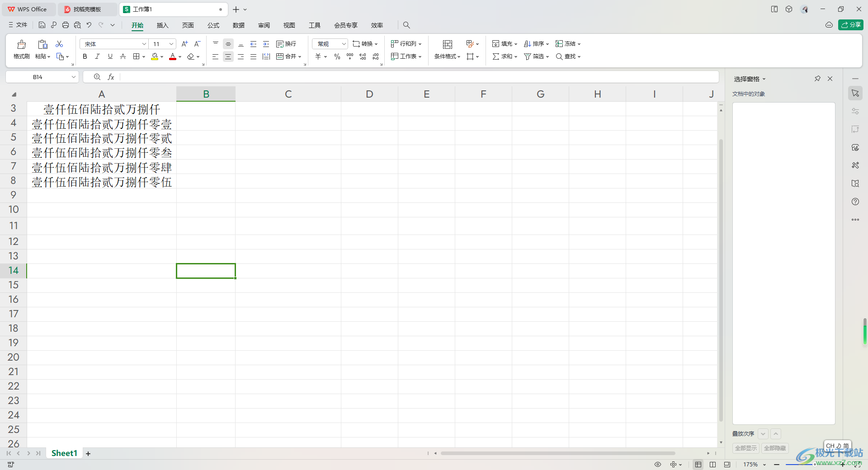Image resolution: width=868 pixels, height=470 pixels.
Task: Toggle underline formatting
Action: coord(110,56)
